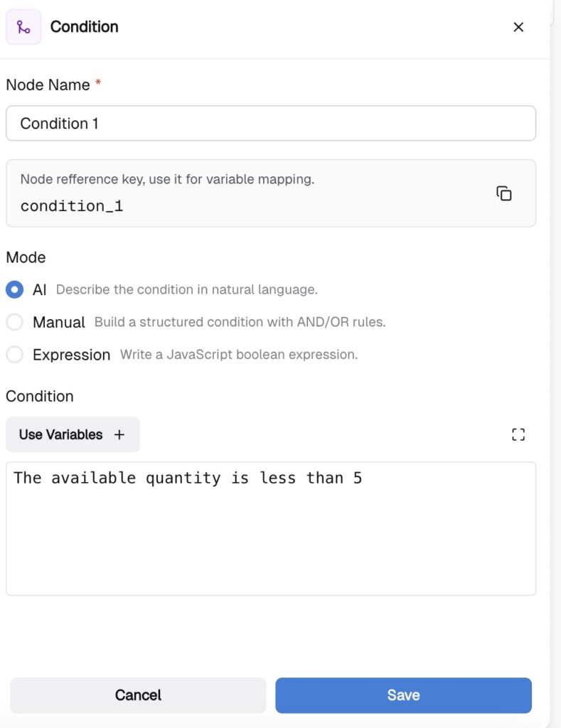Click the Node Name field label

tap(48, 85)
